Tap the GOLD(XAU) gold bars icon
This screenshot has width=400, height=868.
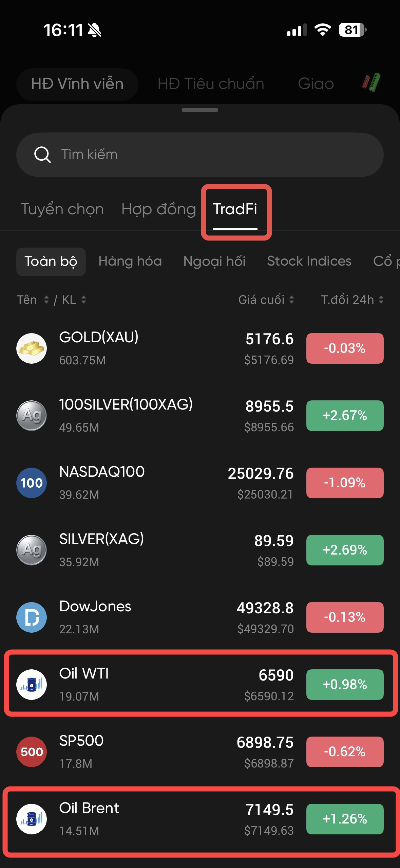tap(32, 348)
